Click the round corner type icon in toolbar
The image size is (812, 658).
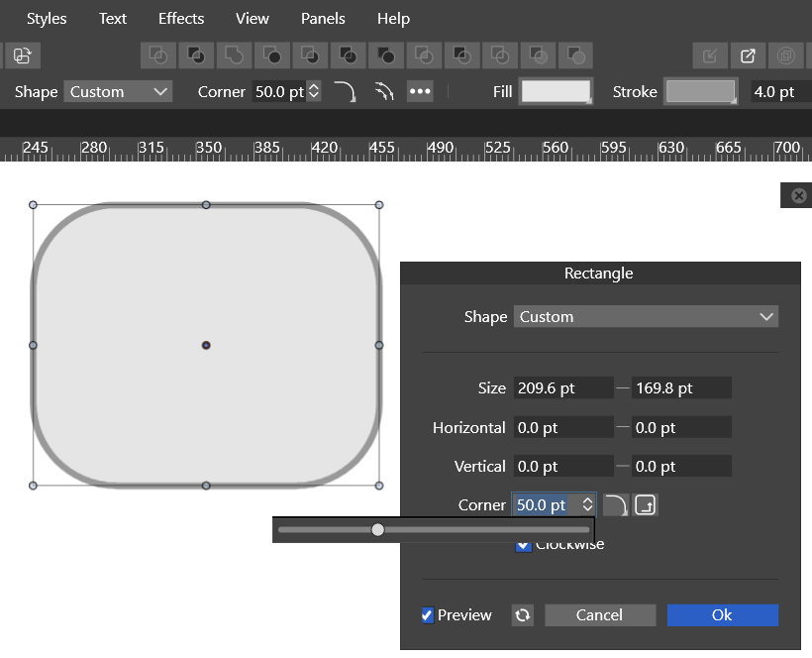344,92
